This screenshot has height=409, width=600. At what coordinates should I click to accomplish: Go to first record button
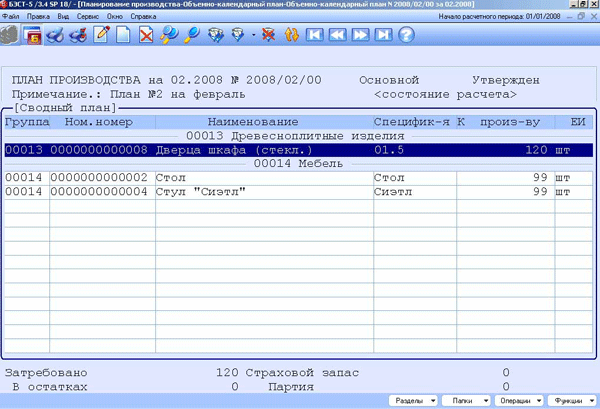pos(315,35)
